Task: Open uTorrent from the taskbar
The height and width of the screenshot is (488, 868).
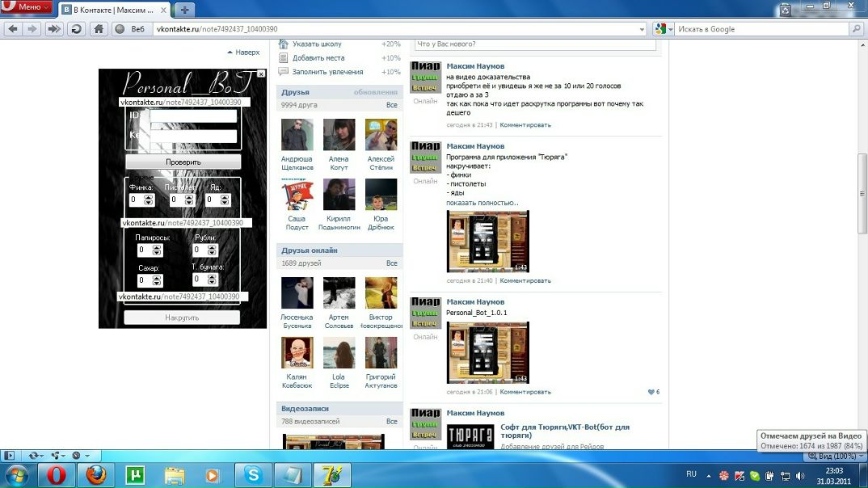Action: point(134,474)
